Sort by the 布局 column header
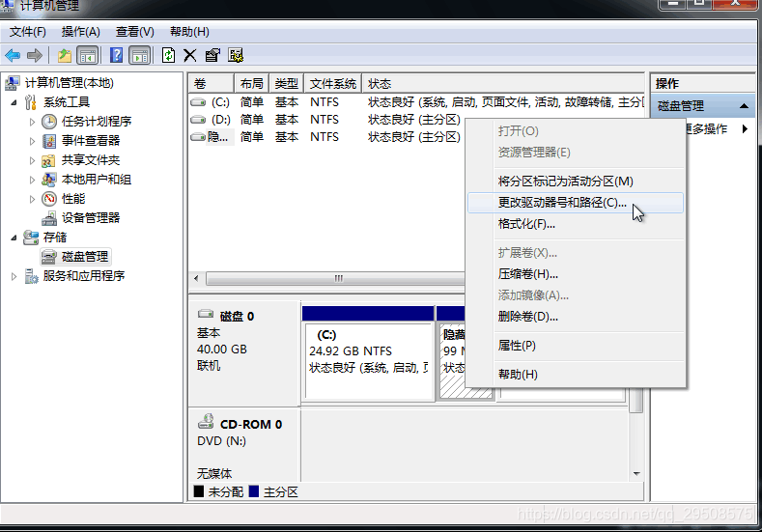 pos(252,84)
